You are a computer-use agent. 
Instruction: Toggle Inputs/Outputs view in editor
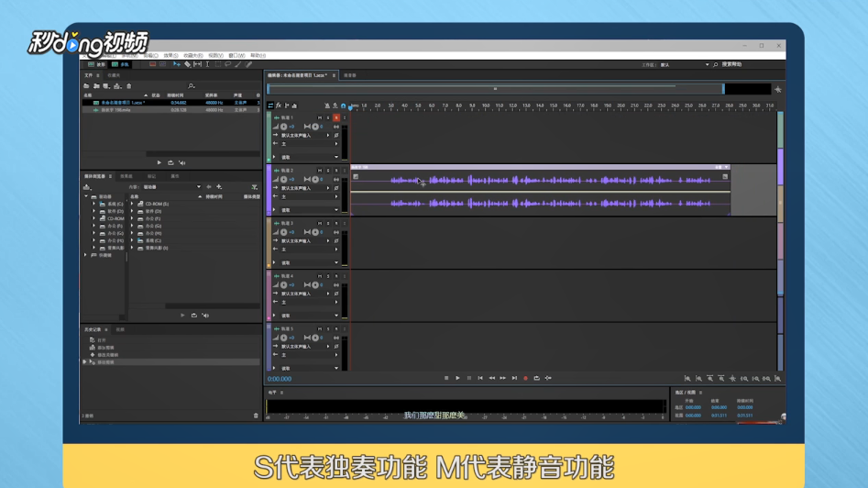[270, 105]
